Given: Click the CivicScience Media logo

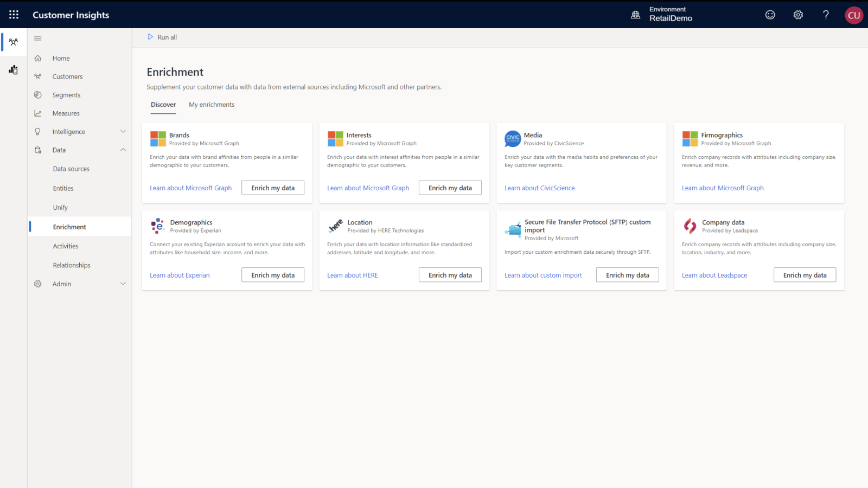Looking at the screenshot, I should pyautogui.click(x=513, y=139).
